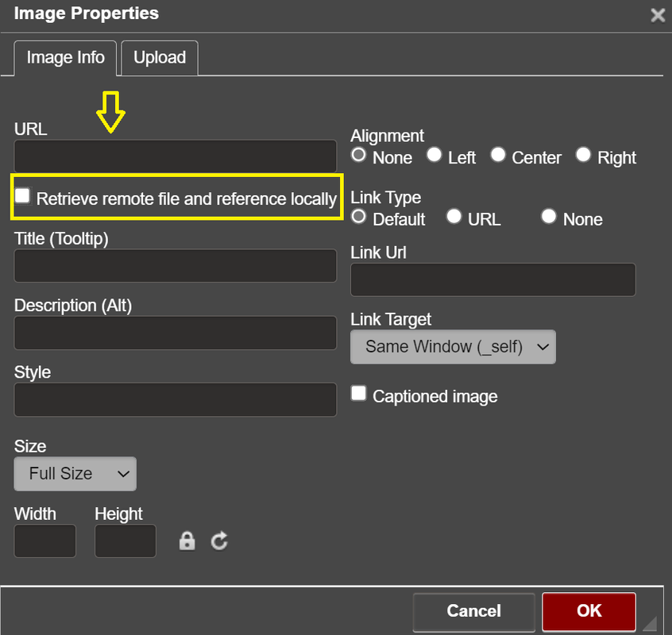Image resolution: width=672 pixels, height=635 pixels.
Task: Close the Image Properties dialog
Action: pos(658,15)
